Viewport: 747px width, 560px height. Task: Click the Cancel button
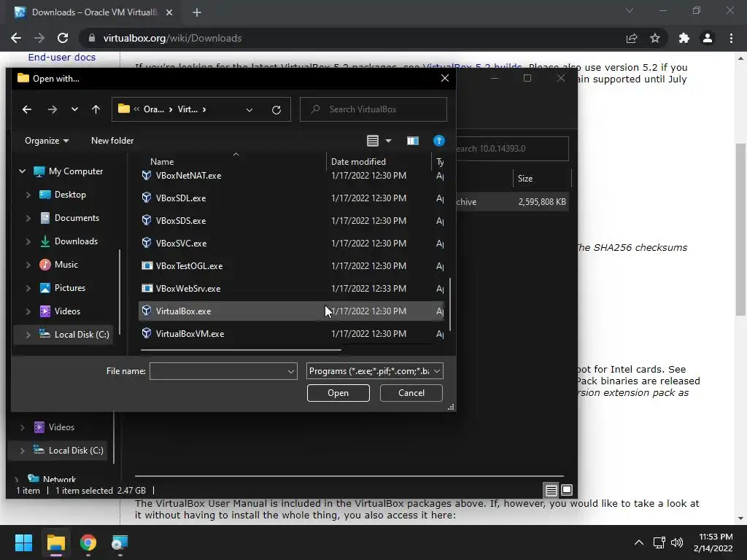[x=411, y=393]
